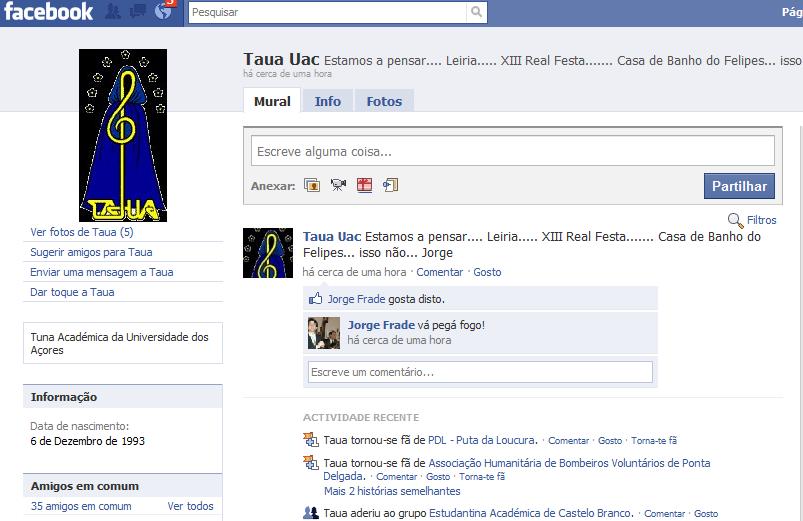Click the Partilhar button
Viewport: 803px width, 521px height.
[739, 186]
